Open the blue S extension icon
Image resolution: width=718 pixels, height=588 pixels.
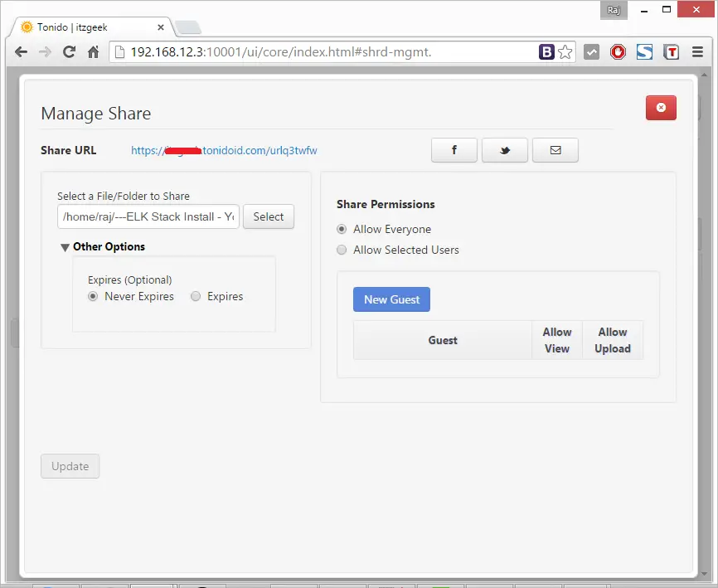(x=644, y=52)
